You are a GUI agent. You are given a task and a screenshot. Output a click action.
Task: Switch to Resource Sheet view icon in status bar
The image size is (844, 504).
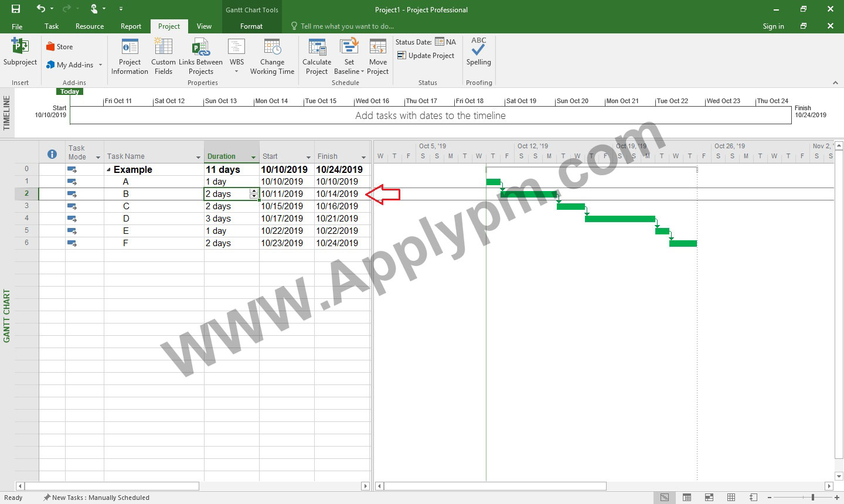coord(731,498)
